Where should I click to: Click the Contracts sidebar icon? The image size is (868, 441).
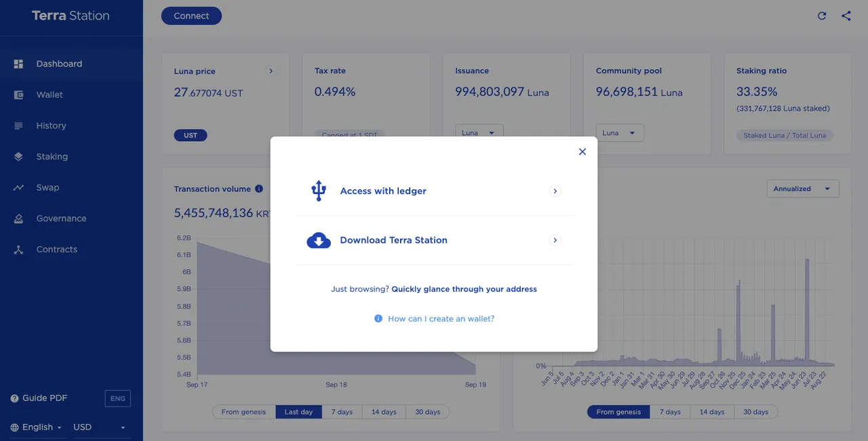pyautogui.click(x=19, y=250)
